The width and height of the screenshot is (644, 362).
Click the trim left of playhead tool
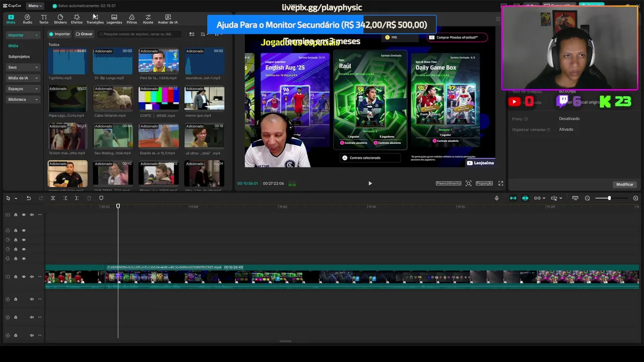65,198
